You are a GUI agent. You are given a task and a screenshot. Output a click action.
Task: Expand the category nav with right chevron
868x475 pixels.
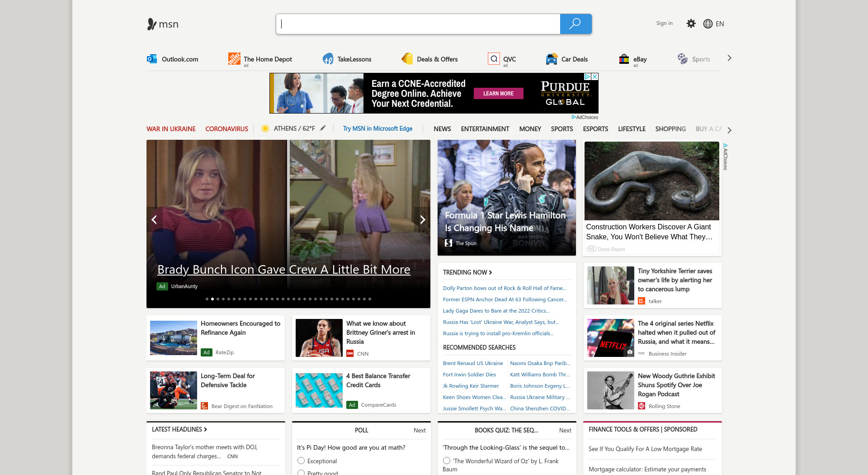pos(729,130)
